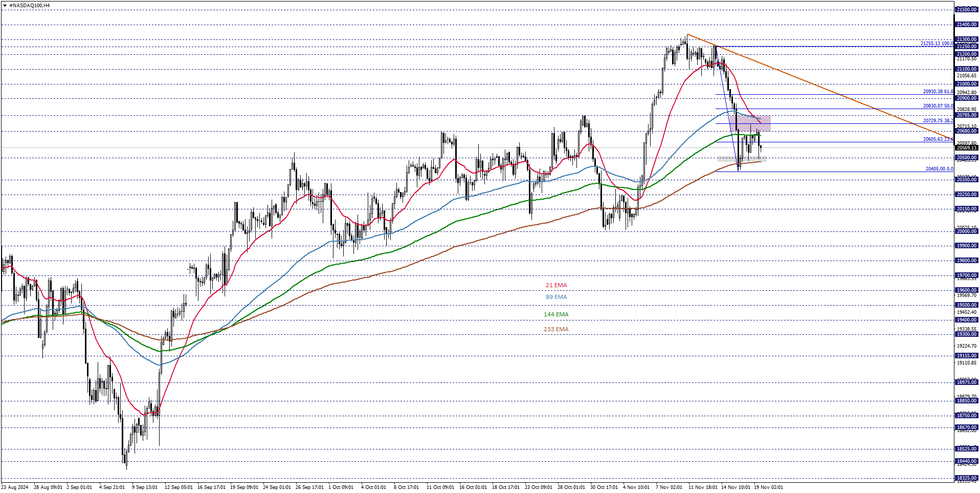The image size is (980, 493).
Task: Select the #NASDAQ100,H4 chart title text
Action: click(x=30, y=6)
